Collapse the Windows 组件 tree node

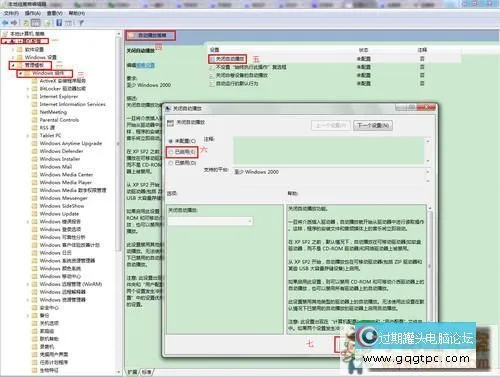coord(21,73)
